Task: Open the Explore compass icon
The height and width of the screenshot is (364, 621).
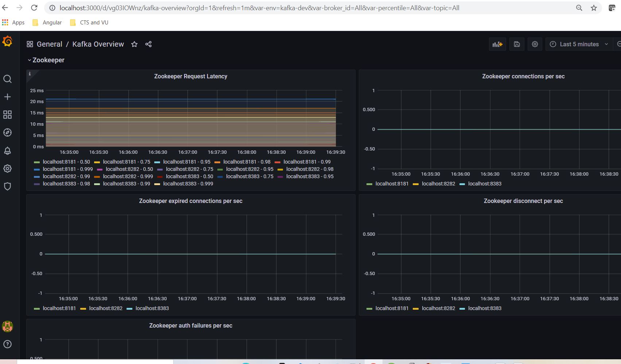Action: point(7,132)
